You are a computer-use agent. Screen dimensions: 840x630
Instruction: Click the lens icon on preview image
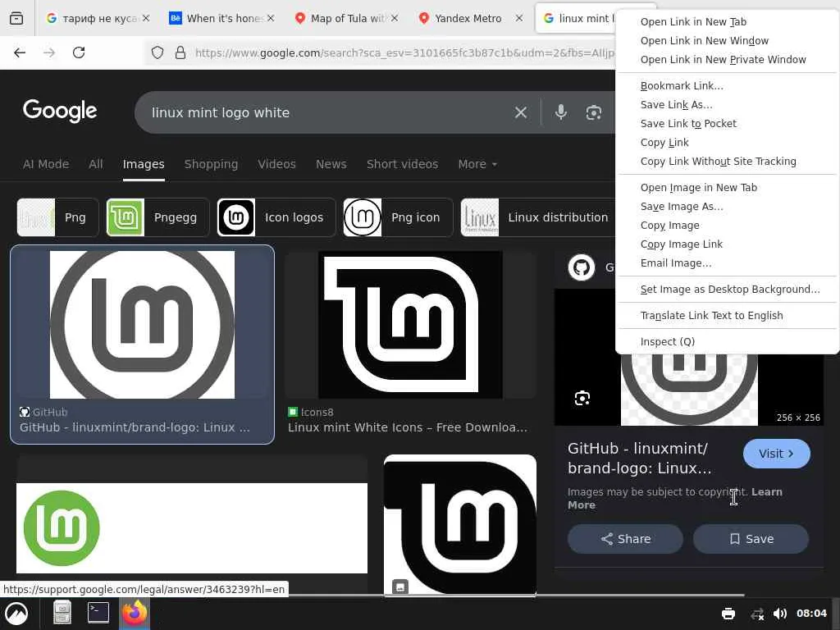582,398
